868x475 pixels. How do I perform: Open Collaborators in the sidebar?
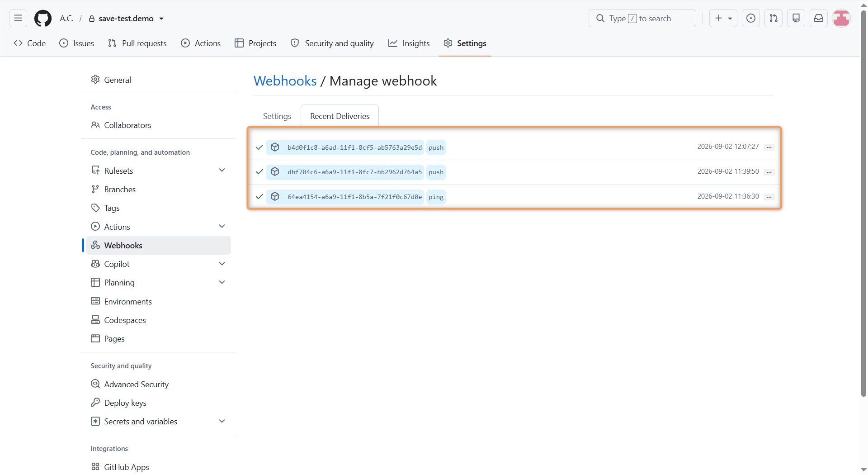click(159, 125)
